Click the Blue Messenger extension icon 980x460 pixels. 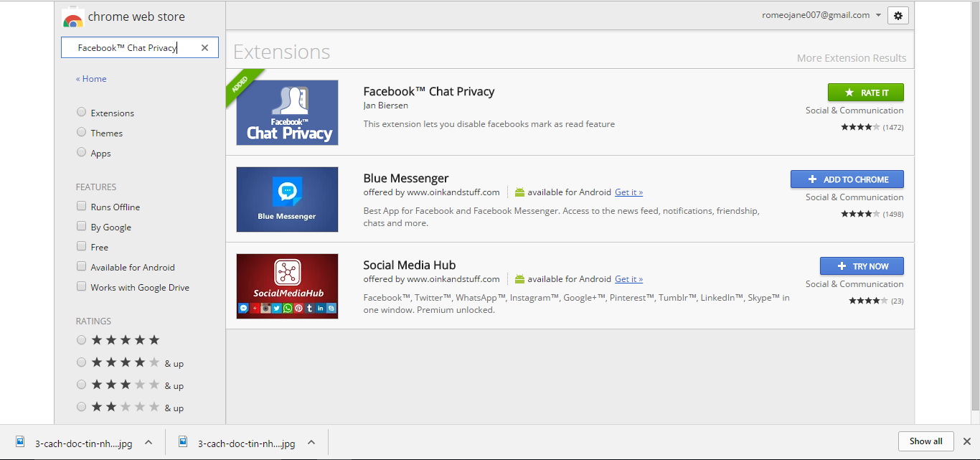[x=287, y=200]
